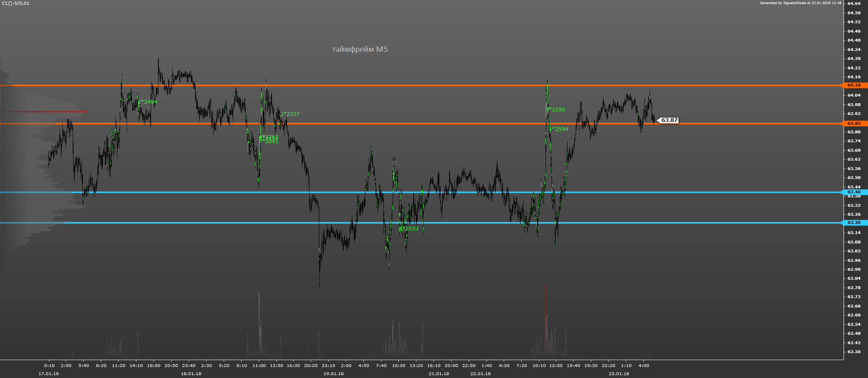
Task: Click the Generated by Signals4Deals text
Action: tap(800, 3)
